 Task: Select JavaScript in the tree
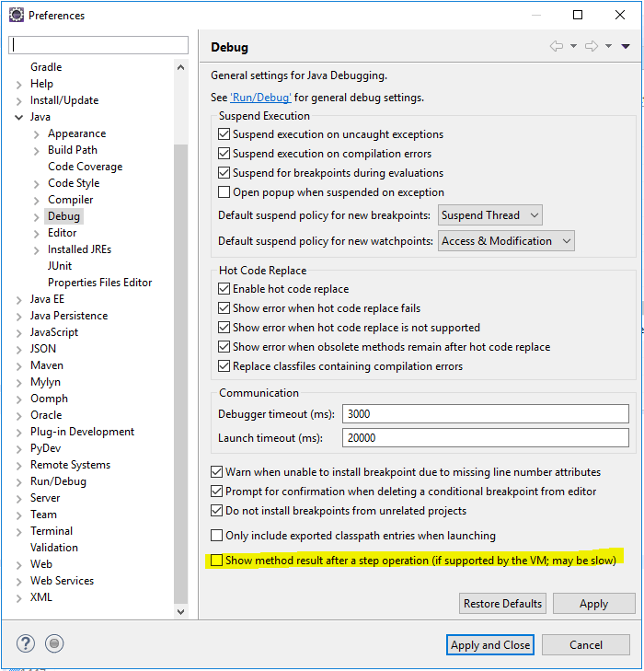click(54, 332)
